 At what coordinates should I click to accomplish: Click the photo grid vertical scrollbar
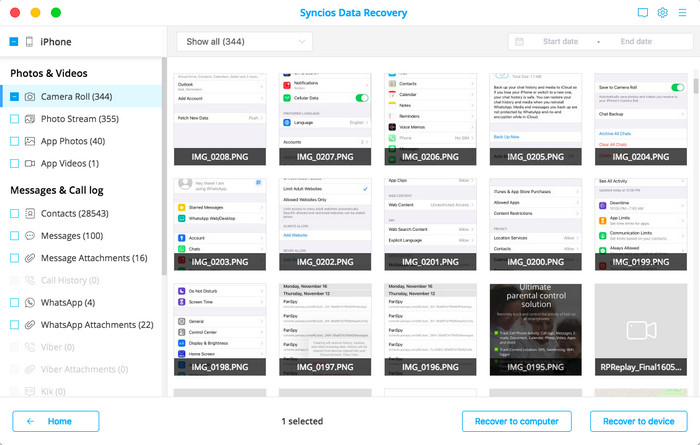click(x=696, y=86)
